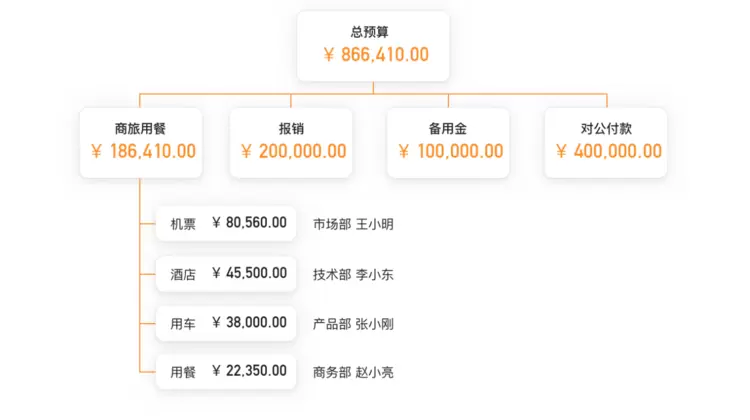Click the 技术部 李小东 owner text
The image size is (750, 420).
point(353,274)
